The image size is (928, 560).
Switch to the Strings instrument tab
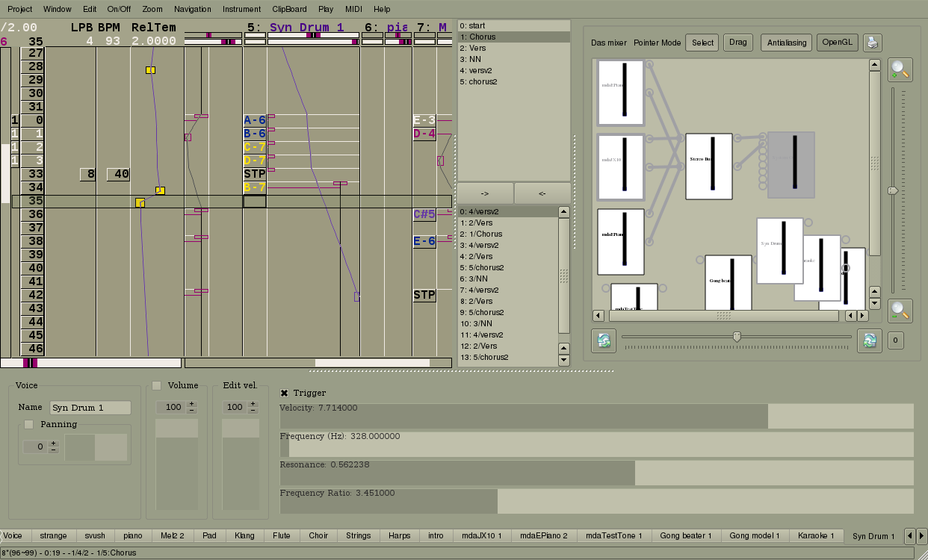pos(358,535)
